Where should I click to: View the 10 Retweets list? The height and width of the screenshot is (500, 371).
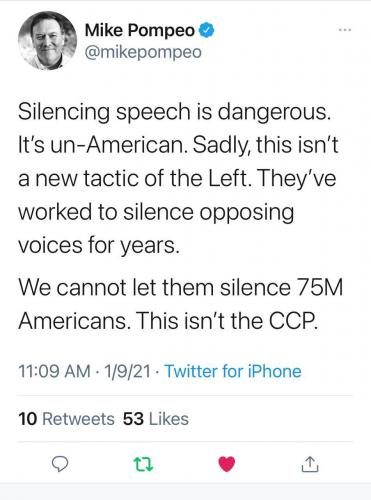point(66,419)
